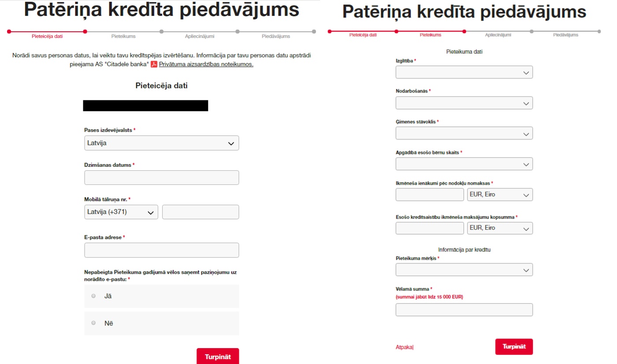617x364 pixels.
Task: Expand the Nodarbošanās dropdown
Action: click(464, 103)
